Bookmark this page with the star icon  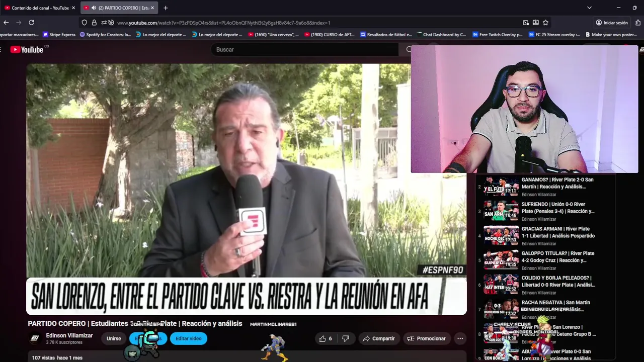tap(545, 23)
